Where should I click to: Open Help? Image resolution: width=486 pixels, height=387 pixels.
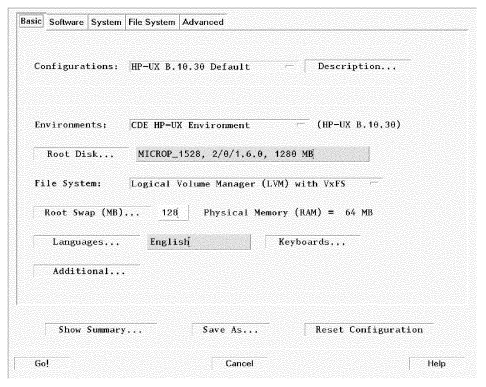click(x=437, y=364)
